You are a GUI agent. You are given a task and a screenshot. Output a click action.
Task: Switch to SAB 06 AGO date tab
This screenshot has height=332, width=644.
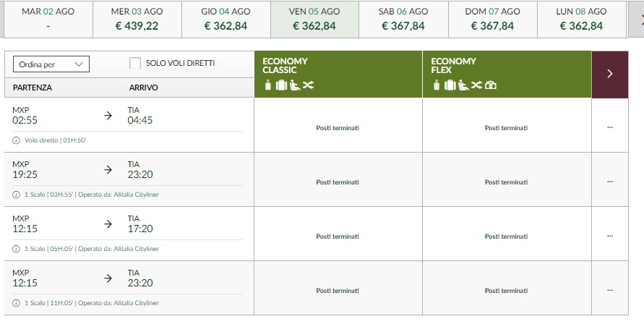click(403, 20)
